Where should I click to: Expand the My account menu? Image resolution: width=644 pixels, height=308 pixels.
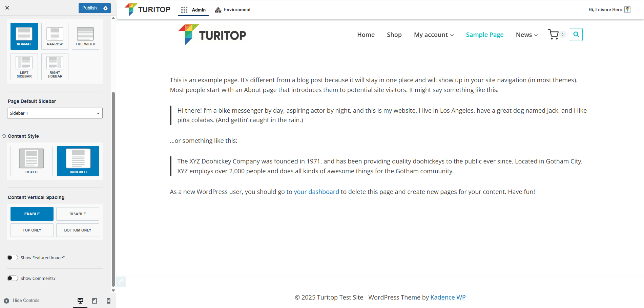[x=434, y=35]
